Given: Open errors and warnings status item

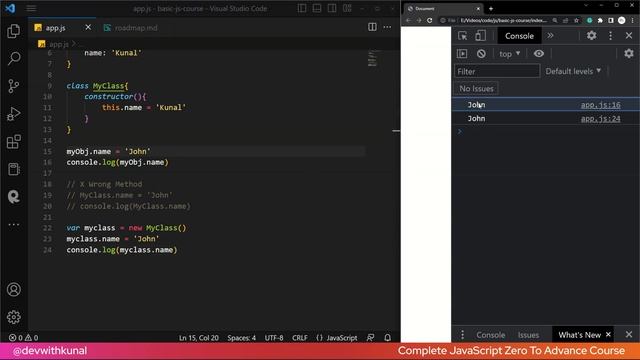Looking at the screenshot, I should (x=24, y=338).
